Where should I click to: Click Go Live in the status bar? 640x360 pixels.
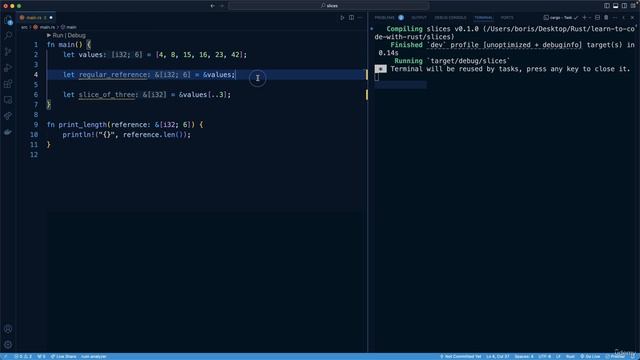[590, 356]
